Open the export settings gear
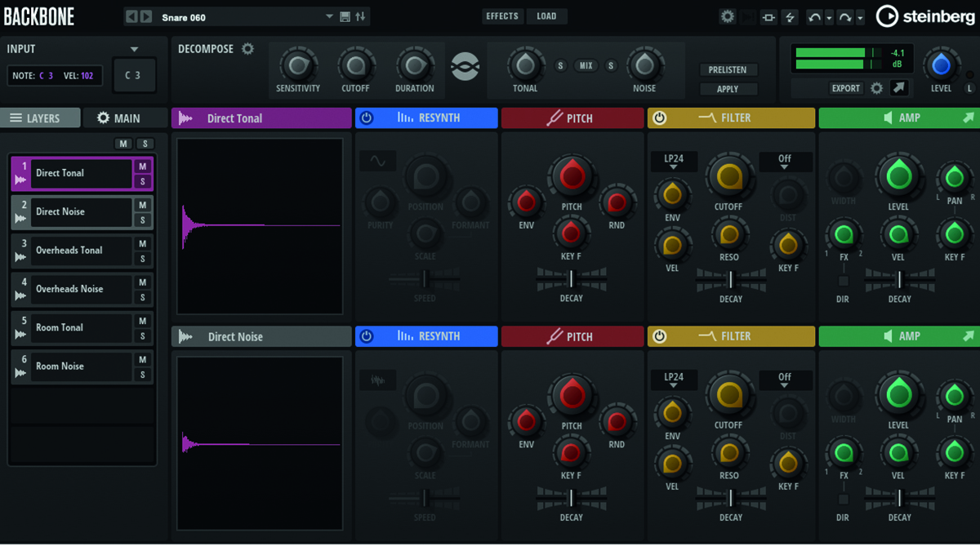 (876, 88)
